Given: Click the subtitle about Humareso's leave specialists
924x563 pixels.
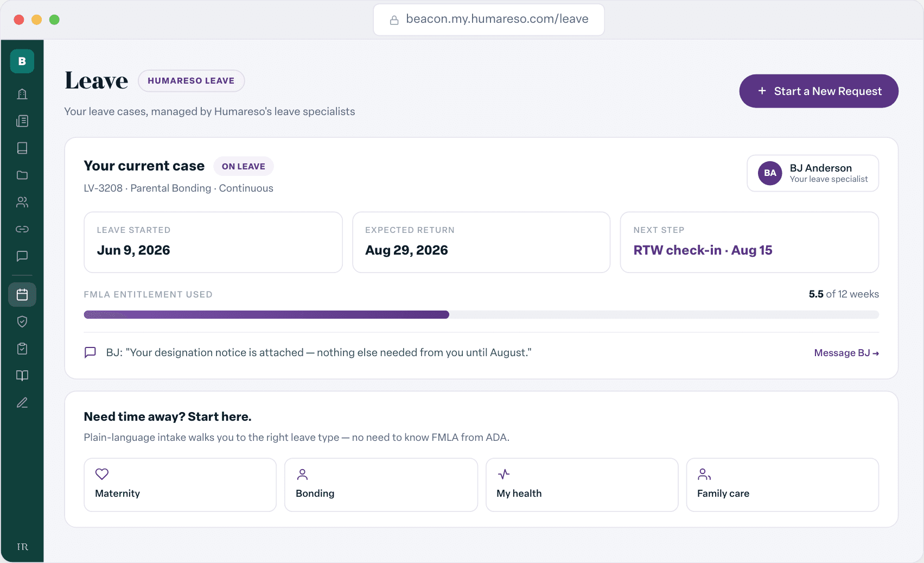Looking at the screenshot, I should (209, 112).
